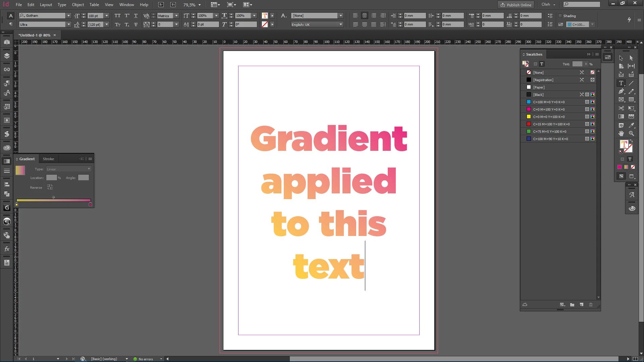Enable the Shading checkbox
Viewport: 644px width, 362px height.
click(x=560, y=16)
